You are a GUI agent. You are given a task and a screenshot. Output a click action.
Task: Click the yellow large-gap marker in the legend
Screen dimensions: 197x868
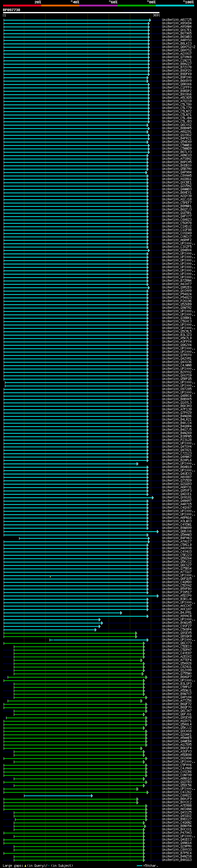(26, 865)
